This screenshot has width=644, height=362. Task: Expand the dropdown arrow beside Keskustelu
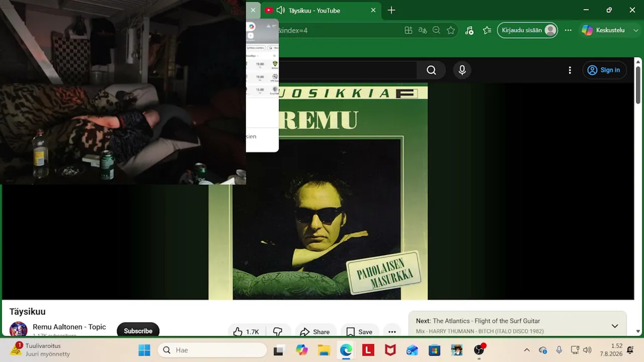click(636, 30)
